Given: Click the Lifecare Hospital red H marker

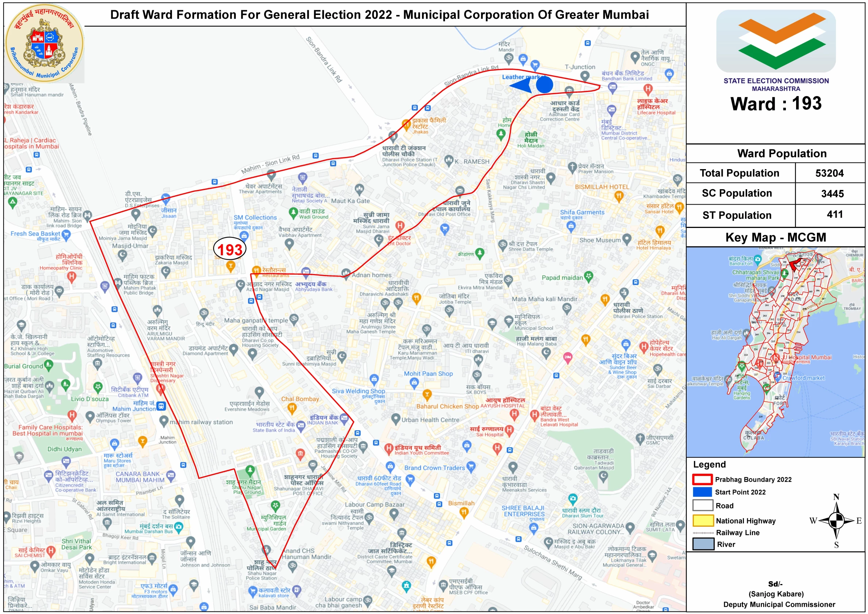Looking at the screenshot, I should (648, 89).
